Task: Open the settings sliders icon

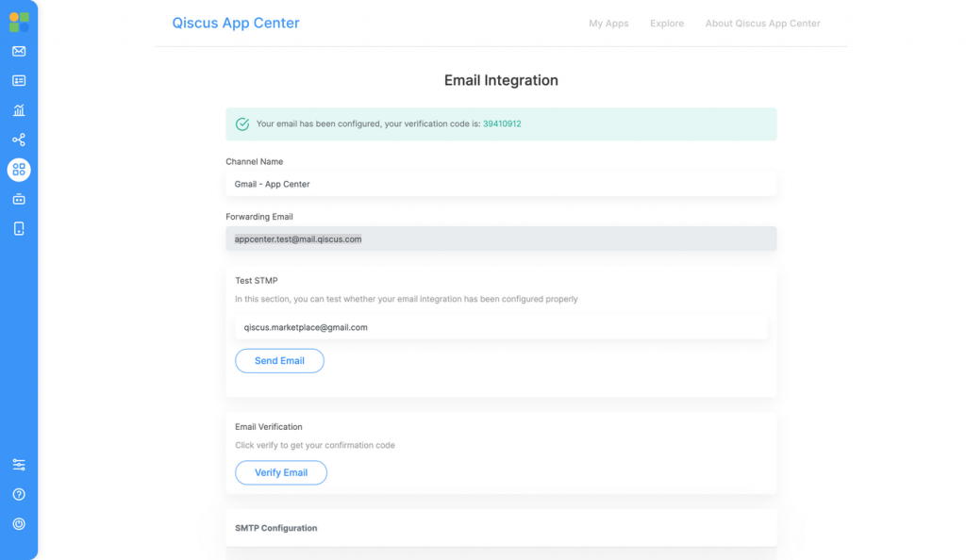Action: point(19,465)
